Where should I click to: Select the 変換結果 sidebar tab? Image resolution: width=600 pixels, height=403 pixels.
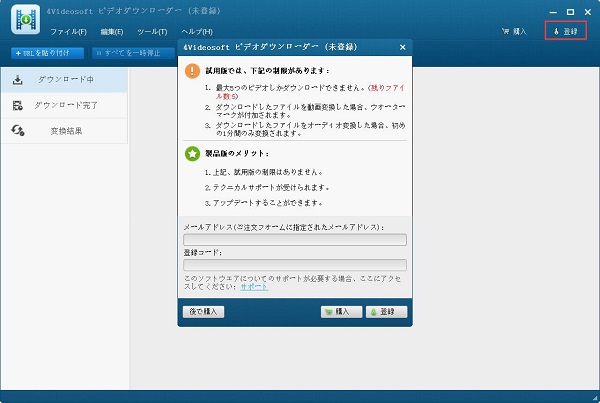[x=64, y=131]
